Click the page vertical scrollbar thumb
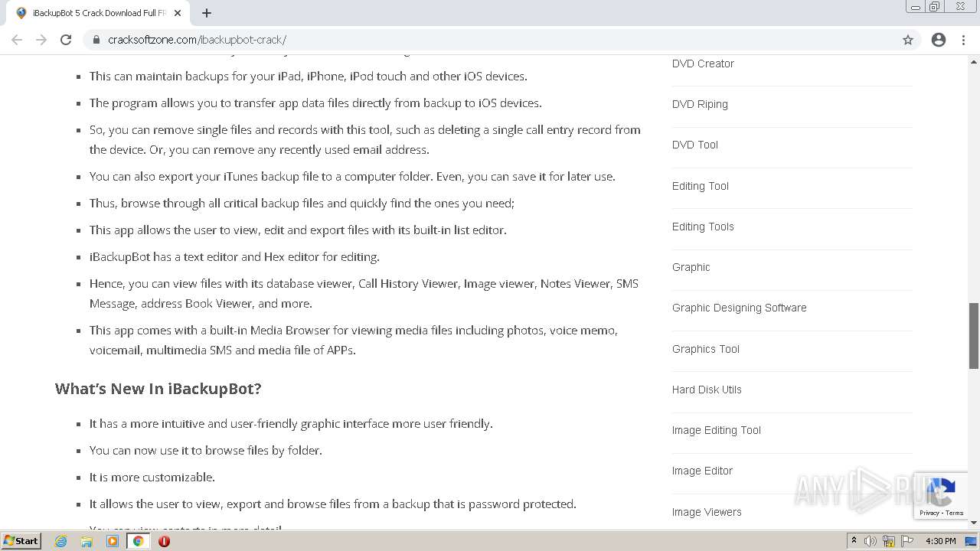 click(x=974, y=335)
